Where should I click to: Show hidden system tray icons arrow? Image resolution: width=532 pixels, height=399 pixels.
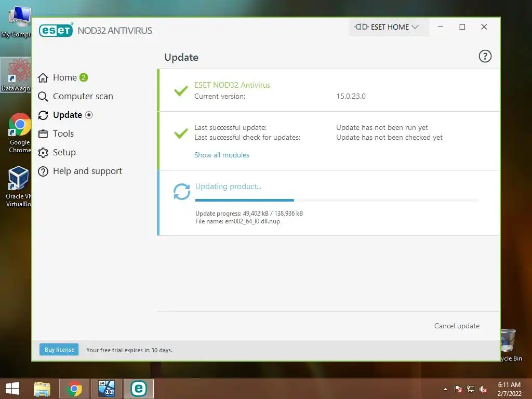(445, 389)
